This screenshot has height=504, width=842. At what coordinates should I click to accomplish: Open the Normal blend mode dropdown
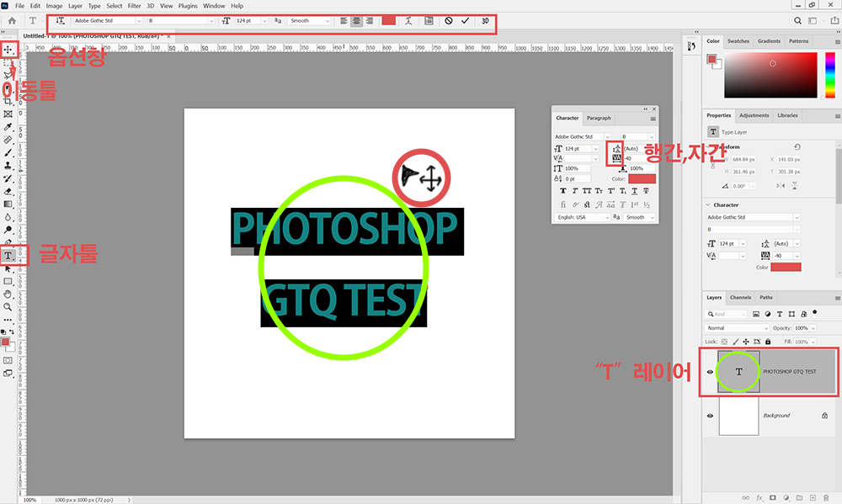coord(738,328)
